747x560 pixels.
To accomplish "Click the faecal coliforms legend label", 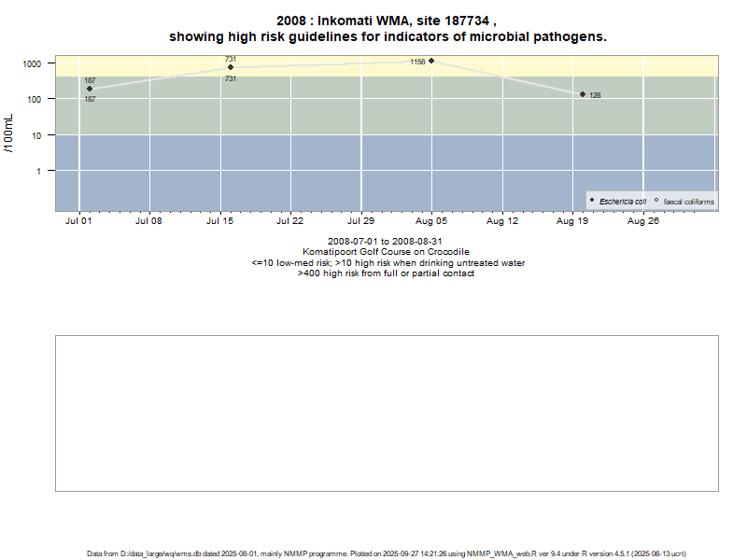I will point(688,202).
